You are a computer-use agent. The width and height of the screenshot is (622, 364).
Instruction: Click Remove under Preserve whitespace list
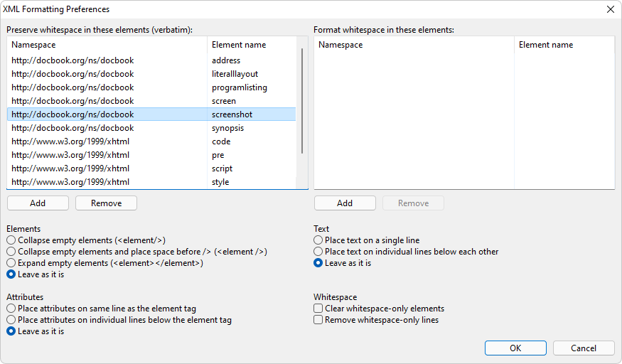click(106, 203)
